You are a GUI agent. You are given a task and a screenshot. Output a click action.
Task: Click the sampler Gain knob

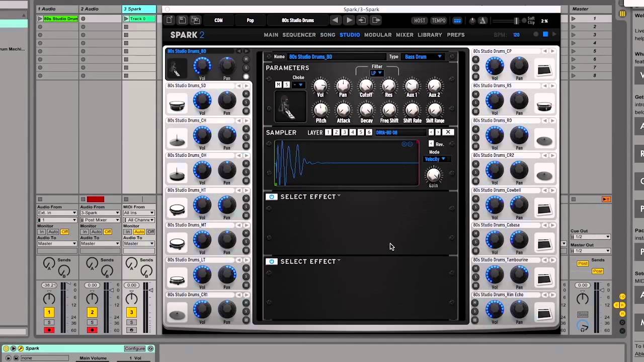tap(433, 175)
